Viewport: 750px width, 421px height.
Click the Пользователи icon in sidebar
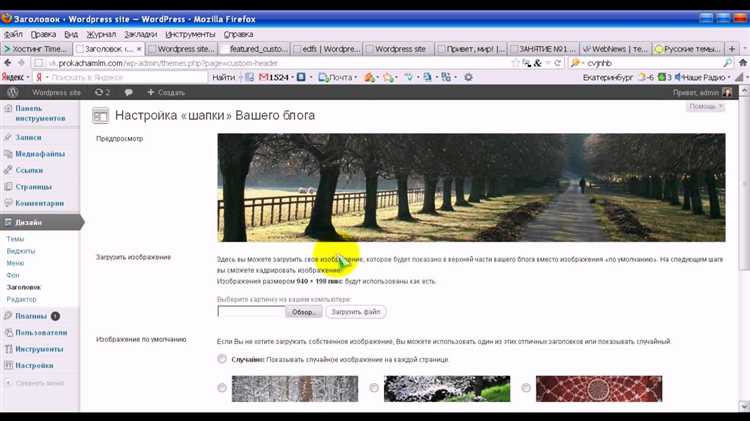pos(8,332)
